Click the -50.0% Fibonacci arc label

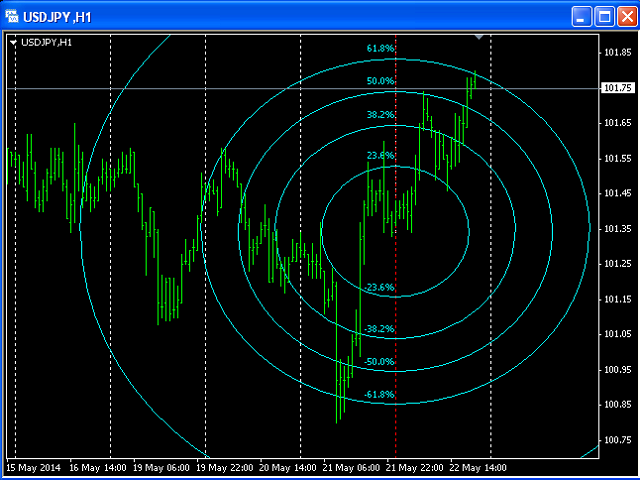coord(379,362)
